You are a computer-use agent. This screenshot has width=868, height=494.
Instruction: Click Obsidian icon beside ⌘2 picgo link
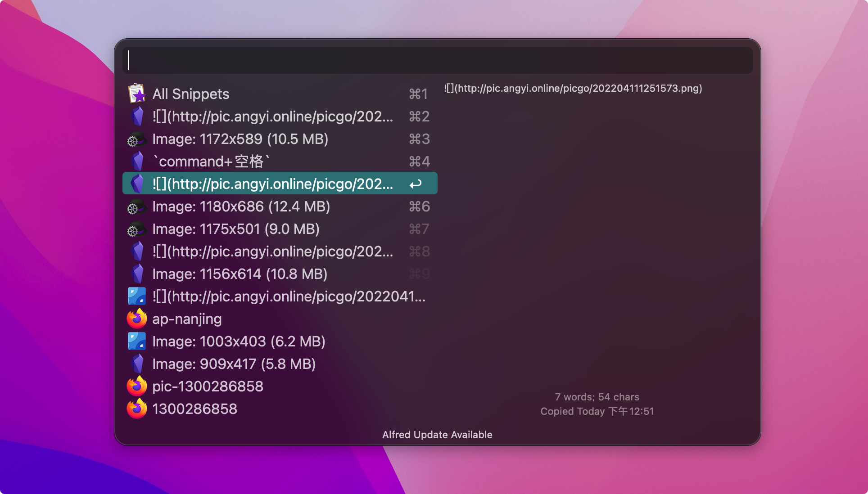click(x=137, y=116)
